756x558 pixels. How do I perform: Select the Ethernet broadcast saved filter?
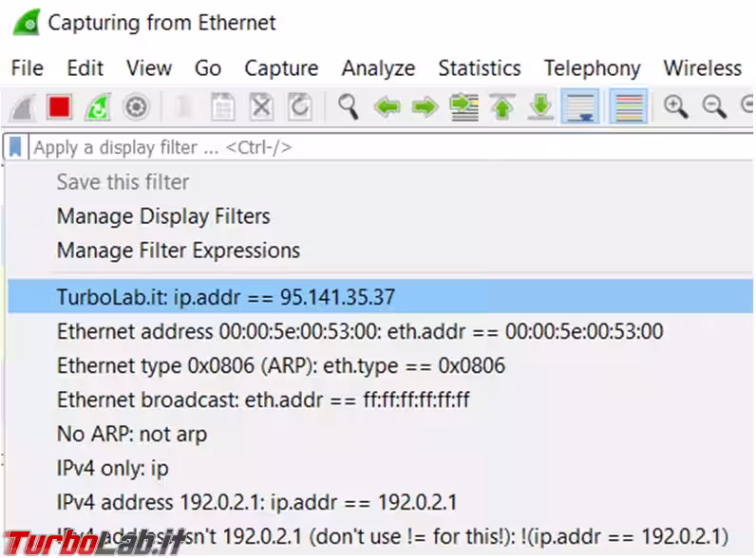point(263,400)
